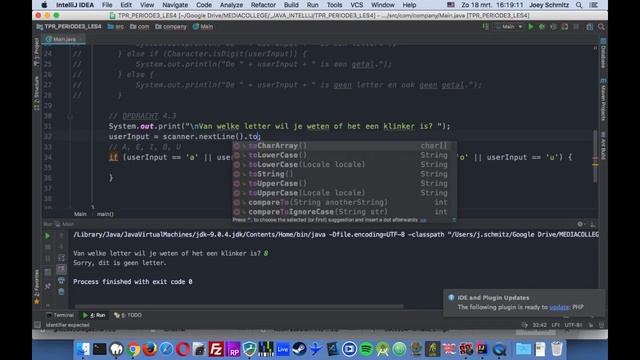
Task: Click the 32:42 cursor position in status bar
Action: [x=540, y=325]
